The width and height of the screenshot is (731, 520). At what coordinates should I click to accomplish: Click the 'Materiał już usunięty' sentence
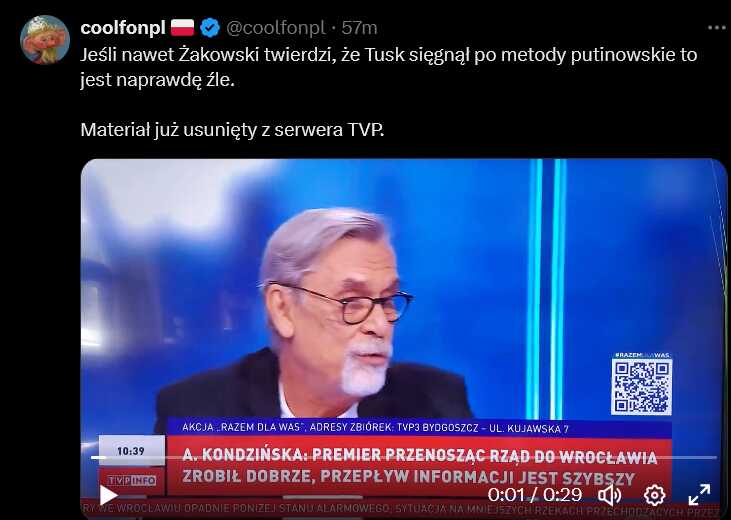pos(232,130)
